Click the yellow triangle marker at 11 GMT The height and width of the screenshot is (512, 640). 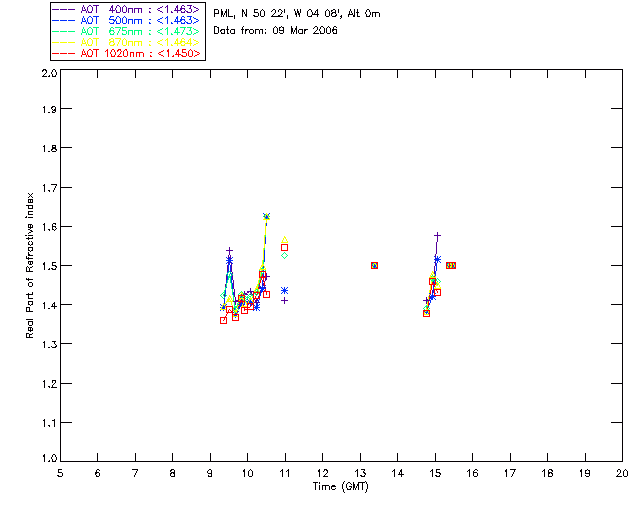pos(284,240)
